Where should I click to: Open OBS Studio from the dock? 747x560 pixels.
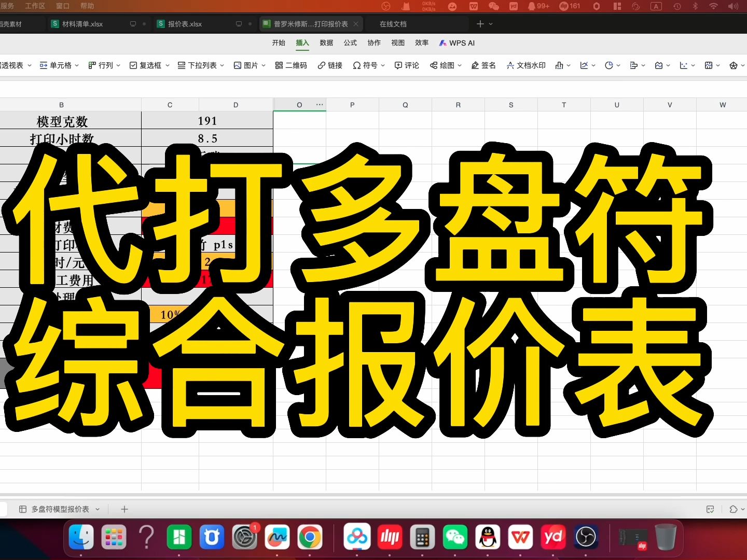586,537
